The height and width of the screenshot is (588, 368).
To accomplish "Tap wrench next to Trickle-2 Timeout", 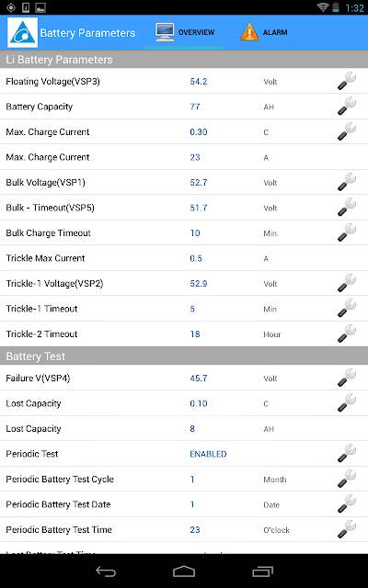I will click(347, 334).
